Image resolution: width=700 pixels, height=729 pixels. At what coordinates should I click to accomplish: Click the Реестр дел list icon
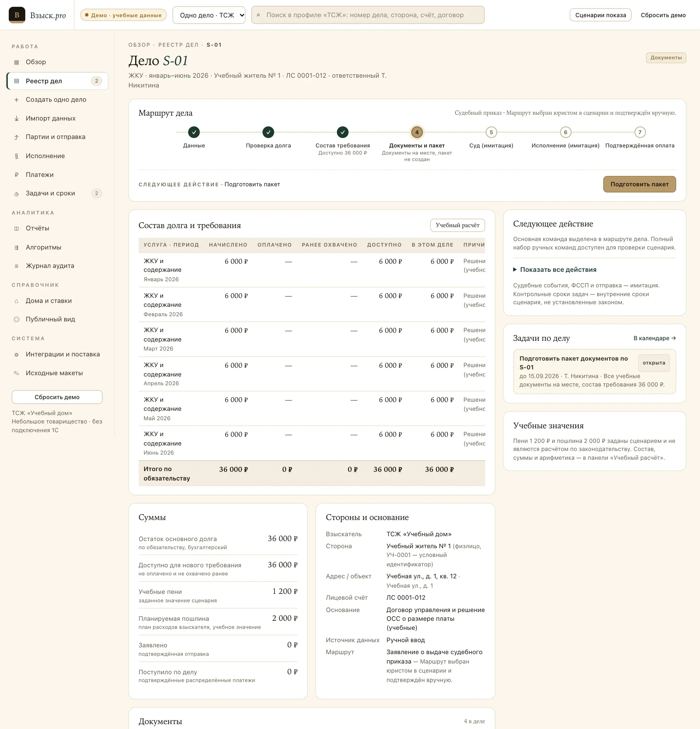coord(16,81)
